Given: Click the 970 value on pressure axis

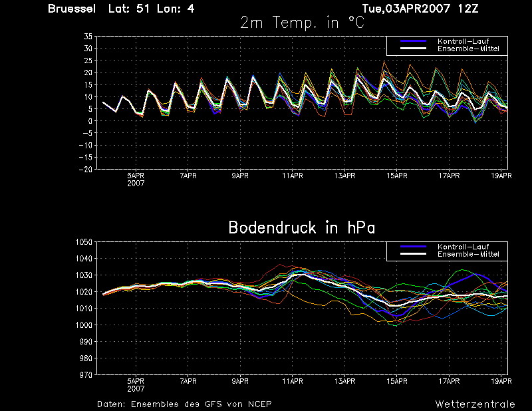Looking at the screenshot, I should point(86,374).
